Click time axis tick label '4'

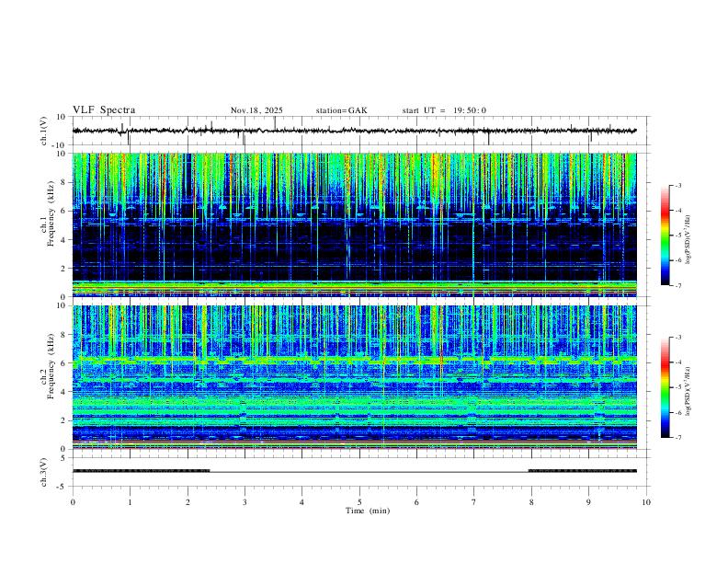point(301,502)
